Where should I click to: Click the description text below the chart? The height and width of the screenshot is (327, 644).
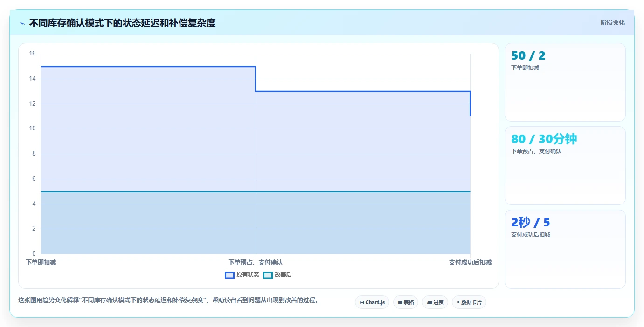pos(168,300)
